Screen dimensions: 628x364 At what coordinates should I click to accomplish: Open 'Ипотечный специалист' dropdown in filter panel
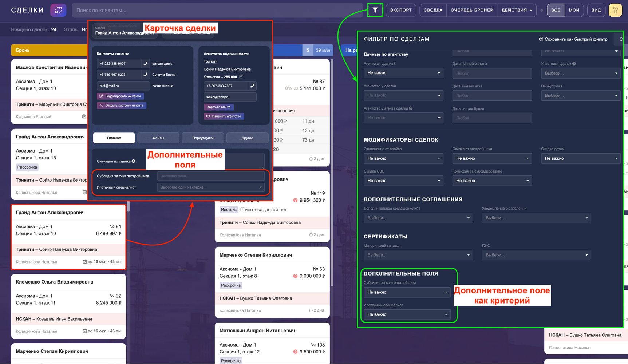point(407,314)
